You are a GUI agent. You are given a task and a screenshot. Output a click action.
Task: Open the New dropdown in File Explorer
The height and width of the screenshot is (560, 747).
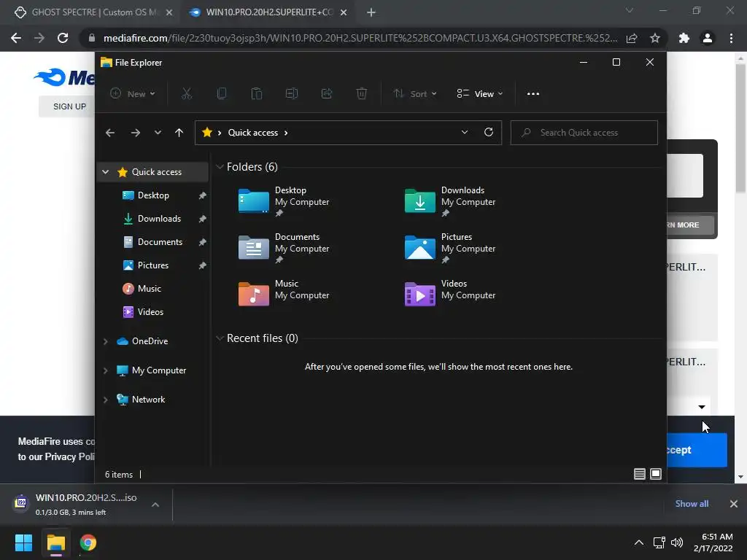point(133,94)
